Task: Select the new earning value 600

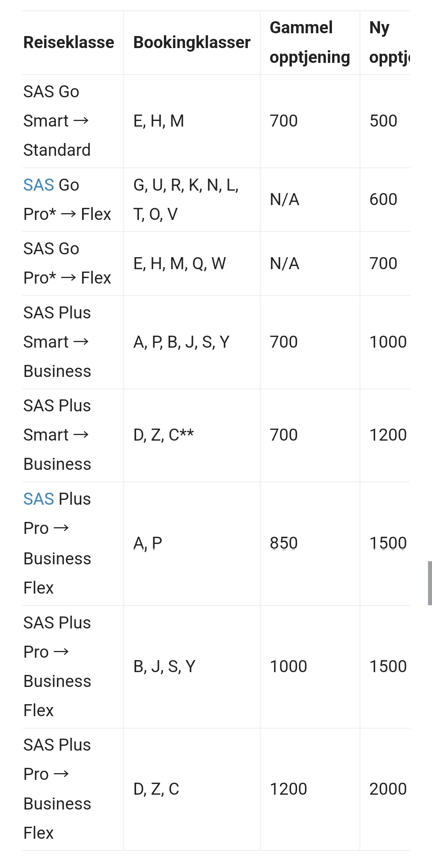Action: 383,199
